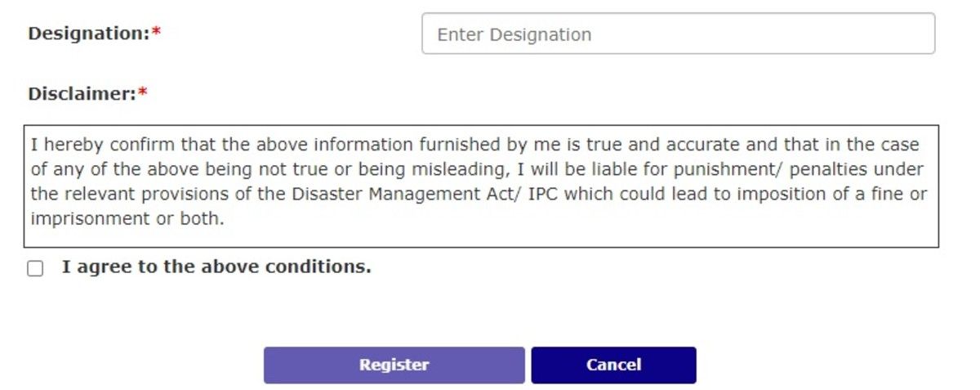Viewport: 980px width, 390px height.
Task: Click 'imprisonment or both' closing line
Action: [x=127, y=220]
